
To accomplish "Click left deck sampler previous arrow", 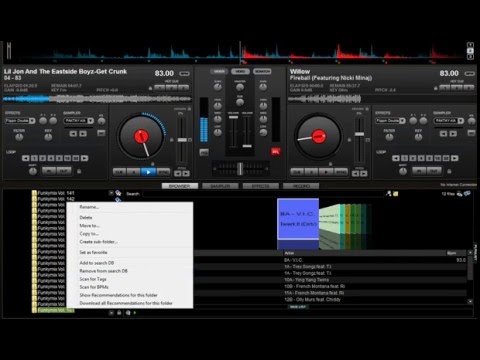I will pos(73,134).
